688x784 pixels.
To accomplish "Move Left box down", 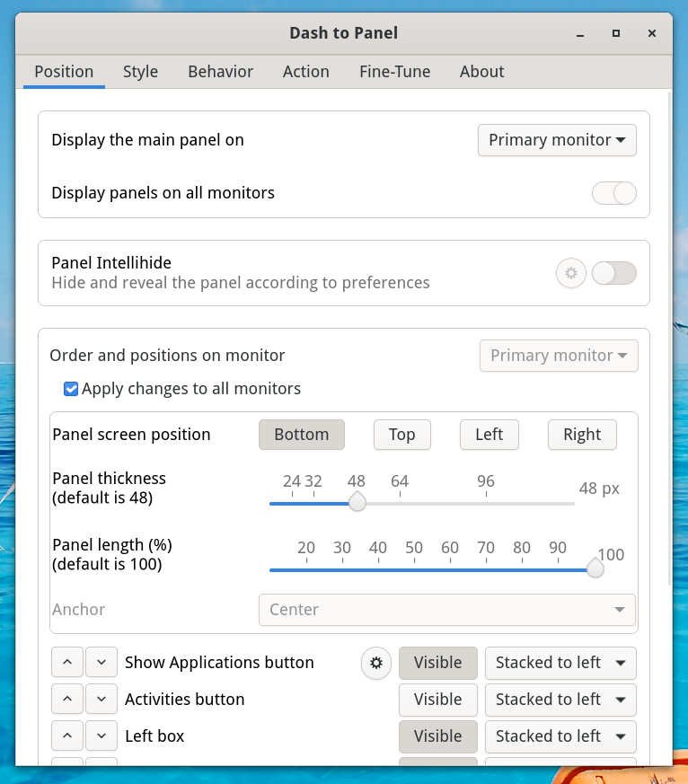I will click(101, 736).
